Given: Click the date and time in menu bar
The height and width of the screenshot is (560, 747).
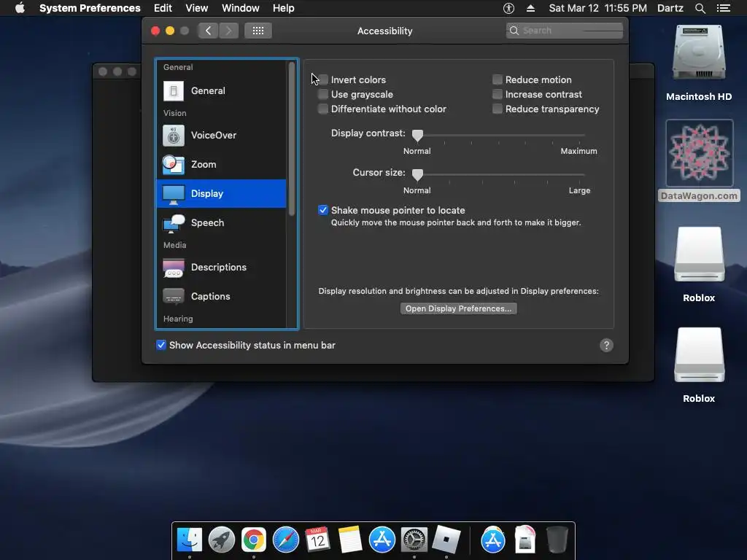Looking at the screenshot, I should pyautogui.click(x=598, y=8).
